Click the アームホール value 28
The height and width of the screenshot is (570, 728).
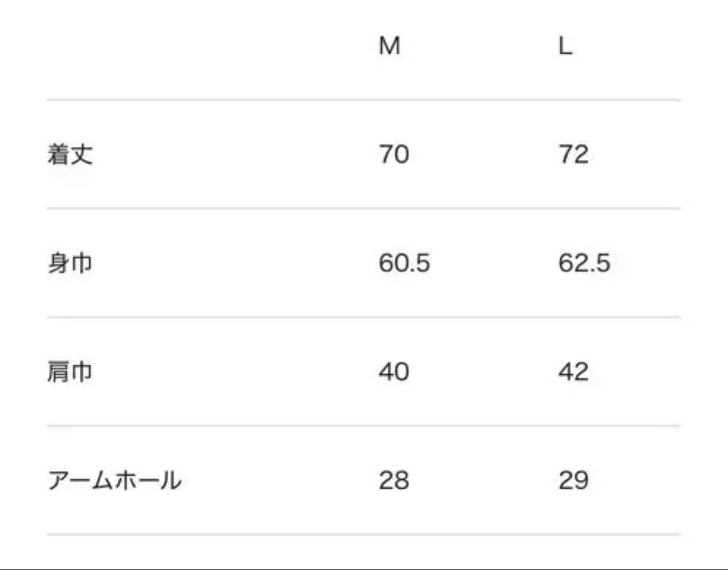[x=394, y=480]
